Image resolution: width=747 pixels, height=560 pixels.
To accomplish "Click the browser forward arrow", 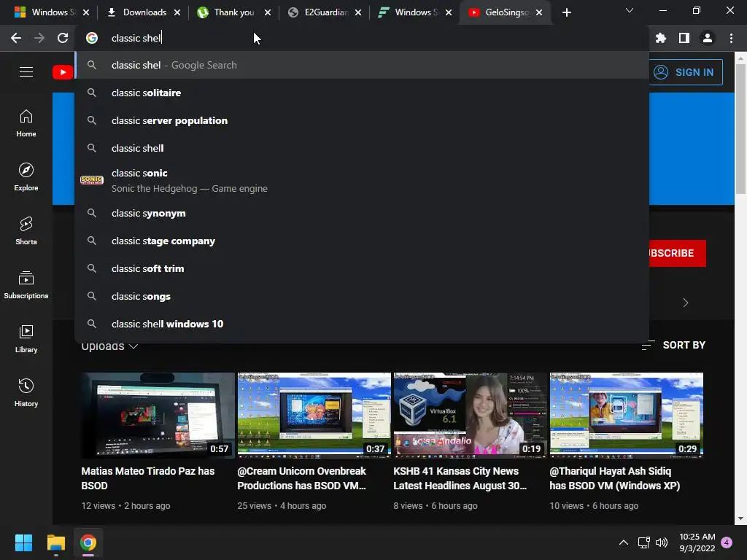I will [39, 38].
